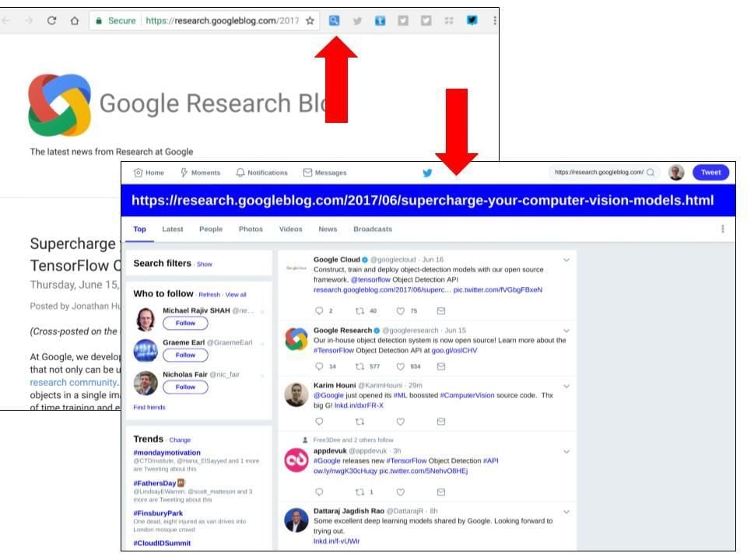Screen dimensions: 747x560
Task: Click the grey Twitter bird extension icon
Action: tap(357, 20)
